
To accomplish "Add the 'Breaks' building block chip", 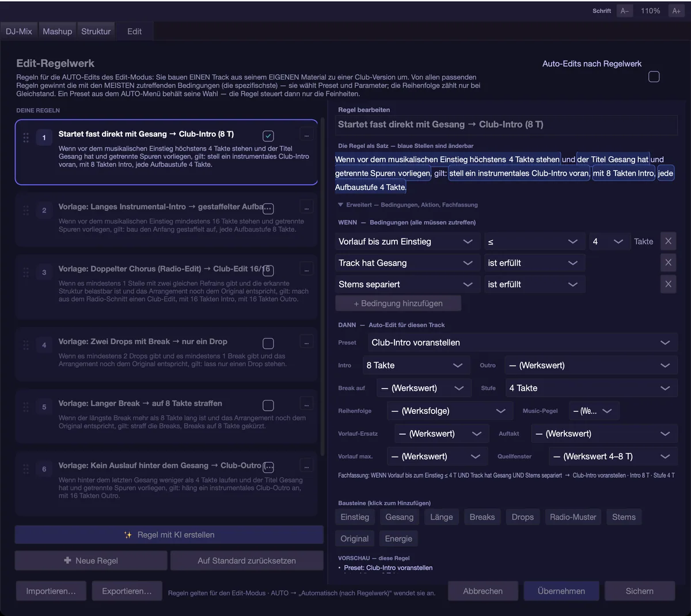I will pos(482,517).
